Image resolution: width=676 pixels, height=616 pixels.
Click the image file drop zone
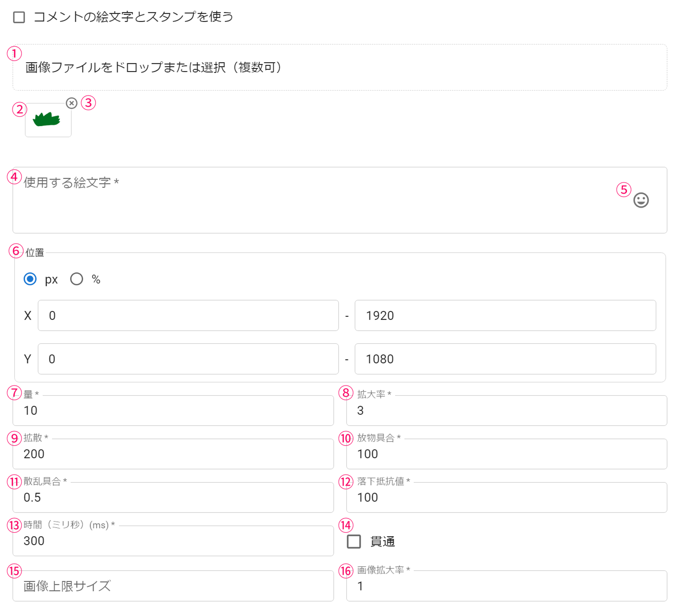coord(339,67)
